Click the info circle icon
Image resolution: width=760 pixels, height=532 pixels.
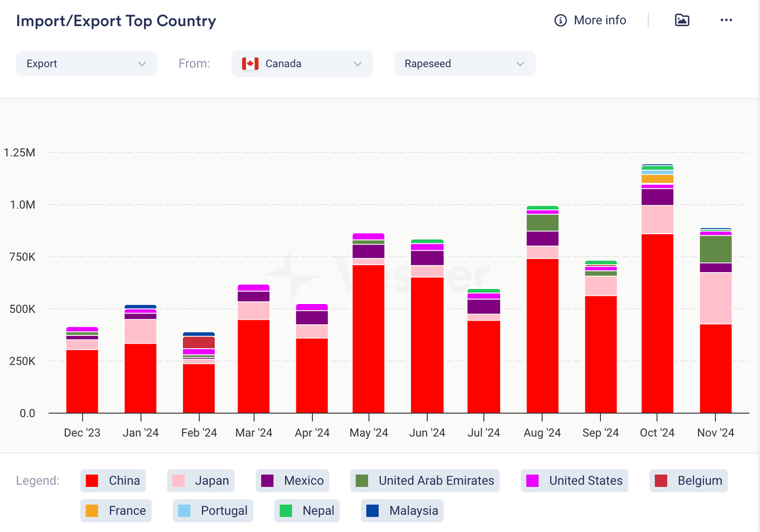[x=560, y=20]
